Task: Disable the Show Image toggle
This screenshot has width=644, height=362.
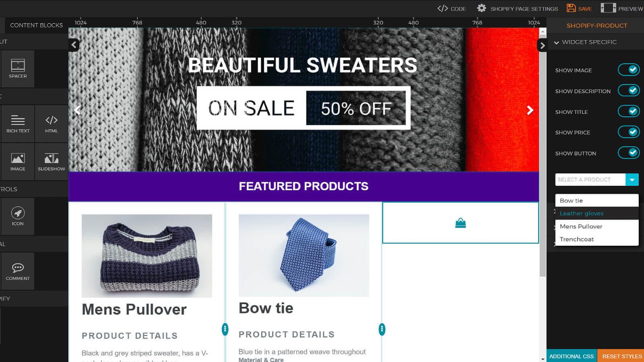Action: click(x=628, y=69)
